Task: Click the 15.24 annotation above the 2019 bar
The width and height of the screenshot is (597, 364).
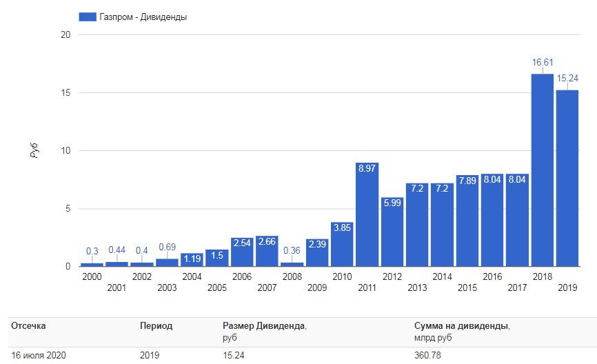Action: [567, 78]
